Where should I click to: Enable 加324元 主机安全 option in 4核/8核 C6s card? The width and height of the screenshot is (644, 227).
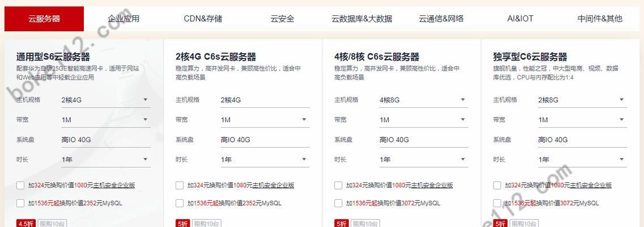[339, 186]
